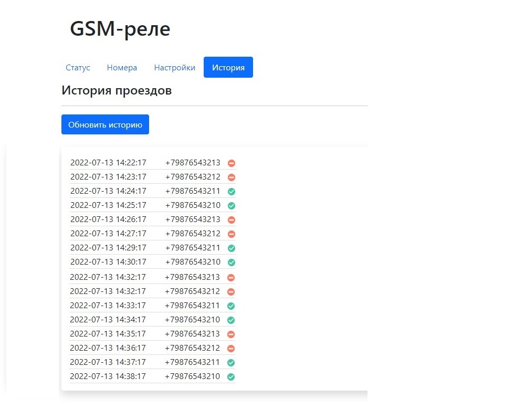525x420 pixels.
Task: Open the Настройки tab
Action: 174,68
